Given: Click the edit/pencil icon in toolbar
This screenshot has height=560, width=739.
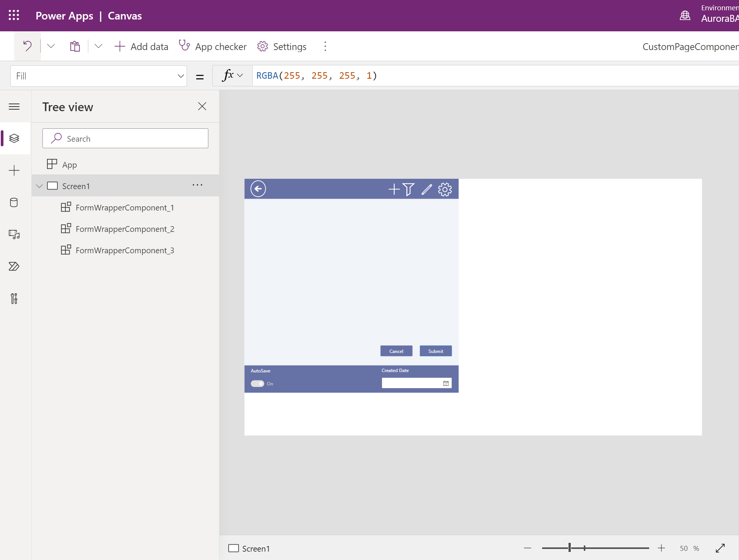Looking at the screenshot, I should (x=426, y=189).
